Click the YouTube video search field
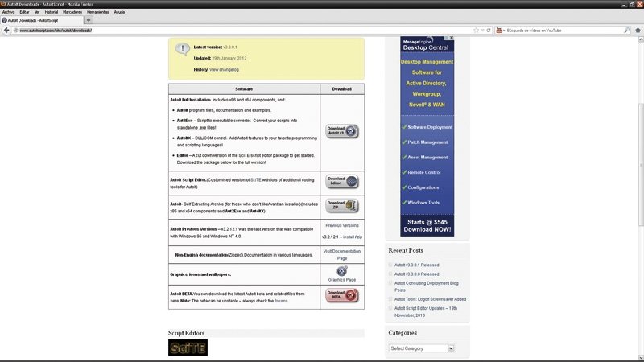This screenshot has height=362, width=644. 564,31
